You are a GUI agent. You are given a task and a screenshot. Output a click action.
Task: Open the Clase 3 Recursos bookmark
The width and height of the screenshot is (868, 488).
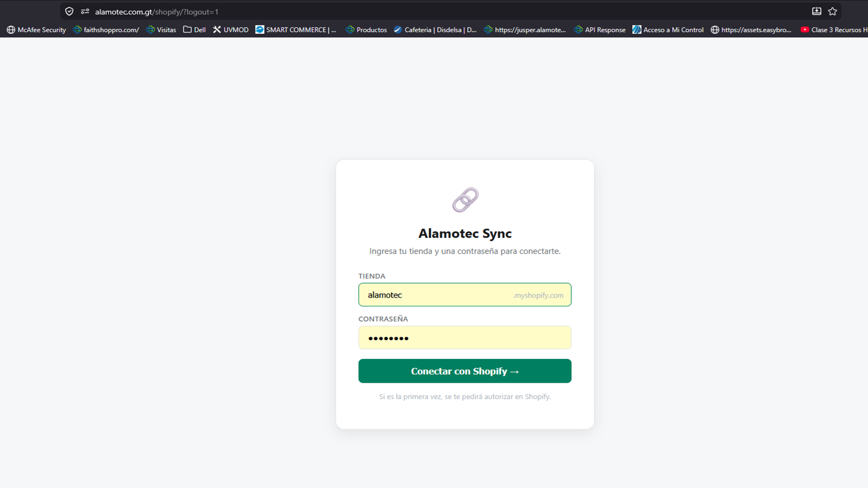[834, 30]
